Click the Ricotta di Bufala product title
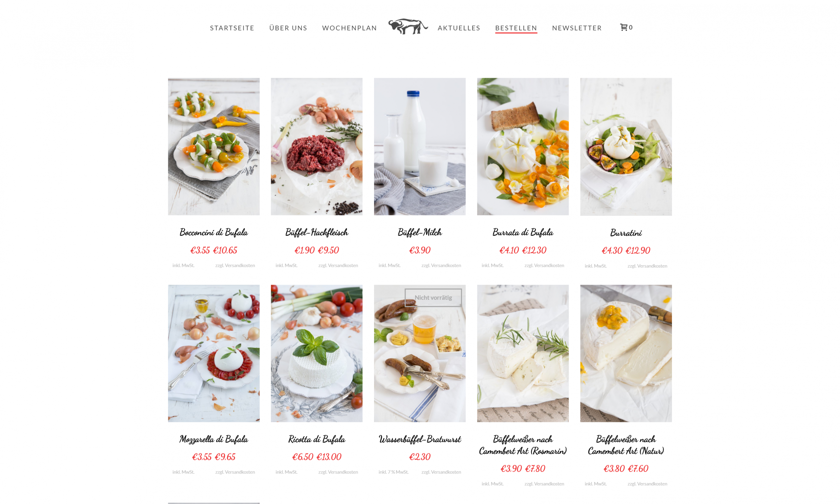Viewport: 840px width, 504px height. tap(317, 439)
